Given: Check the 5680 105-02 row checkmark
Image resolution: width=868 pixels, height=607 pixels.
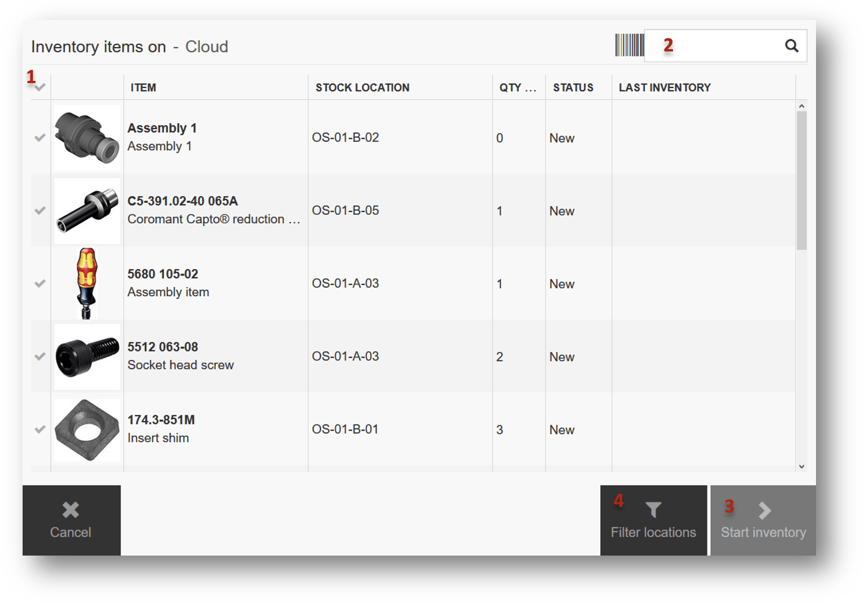Looking at the screenshot, I should pyautogui.click(x=40, y=283).
